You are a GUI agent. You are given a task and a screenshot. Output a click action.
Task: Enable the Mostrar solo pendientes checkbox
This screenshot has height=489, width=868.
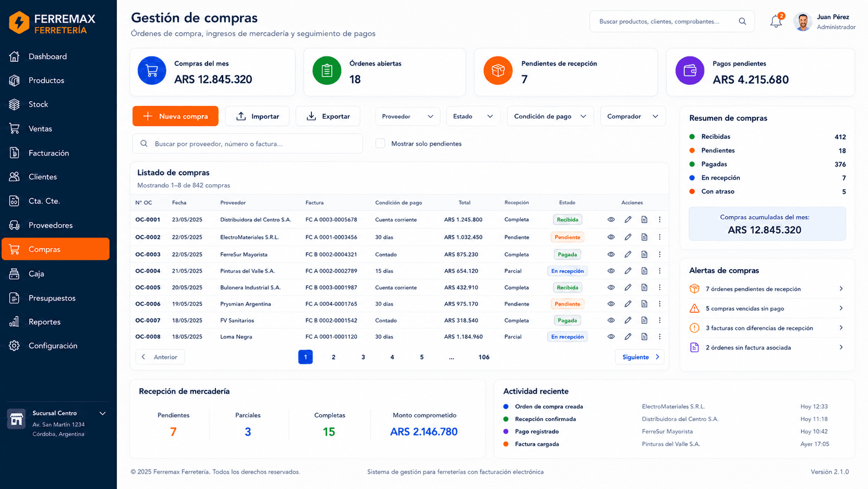[x=381, y=143]
